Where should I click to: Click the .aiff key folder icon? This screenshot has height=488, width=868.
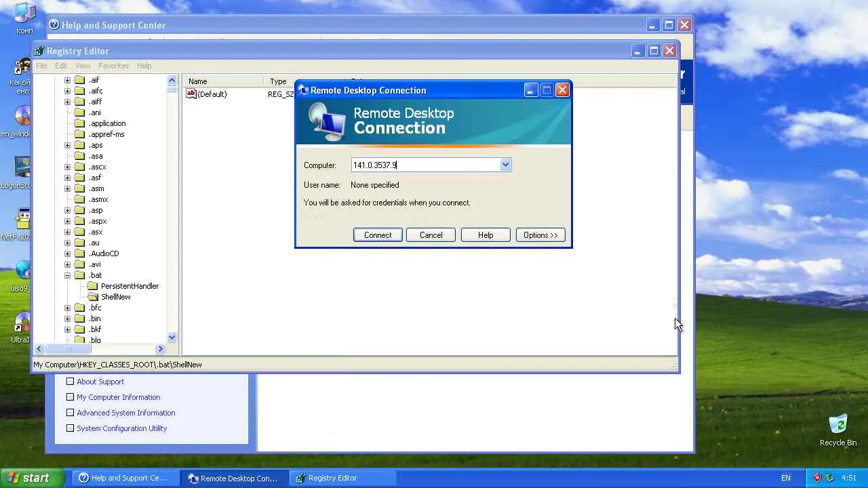[x=80, y=102]
